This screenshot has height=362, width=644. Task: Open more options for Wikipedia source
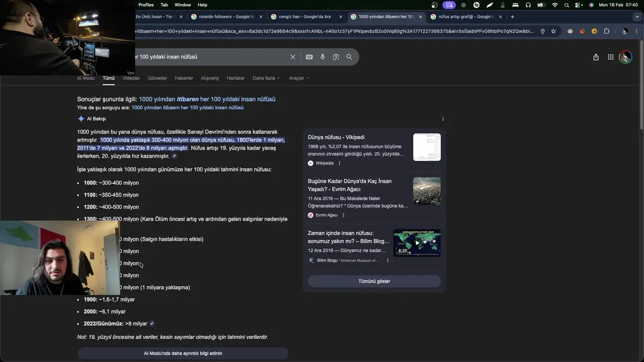coord(339,163)
